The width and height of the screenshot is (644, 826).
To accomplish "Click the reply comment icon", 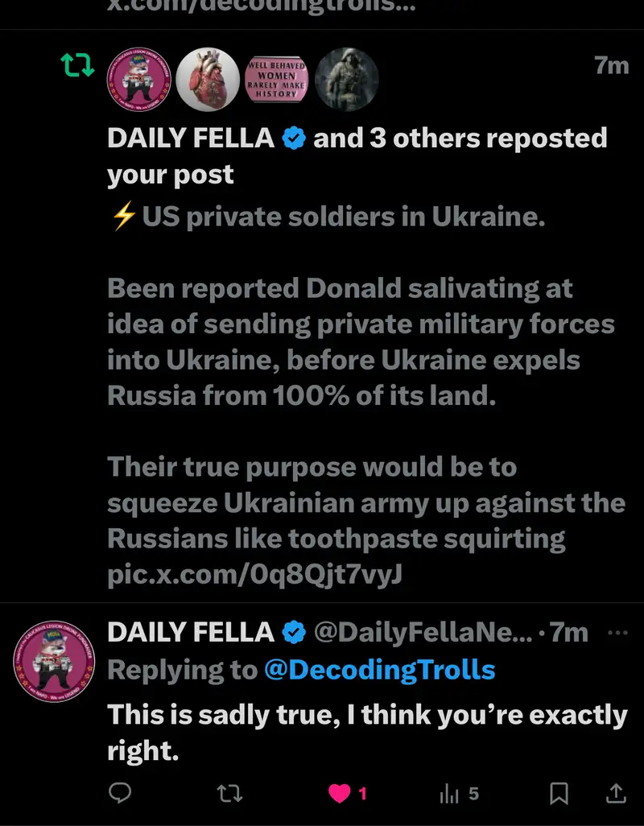I will pyautogui.click(x=120, y=794).
